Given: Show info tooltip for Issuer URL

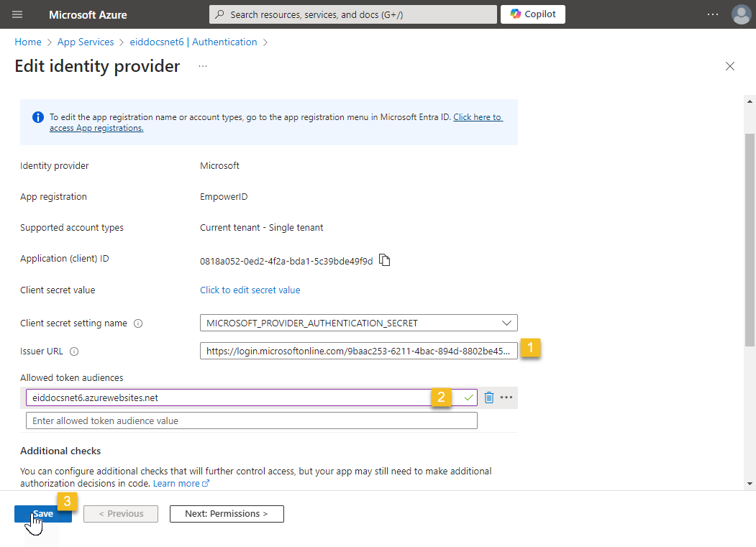Looking at the screenshot, I should pos(74,352).
